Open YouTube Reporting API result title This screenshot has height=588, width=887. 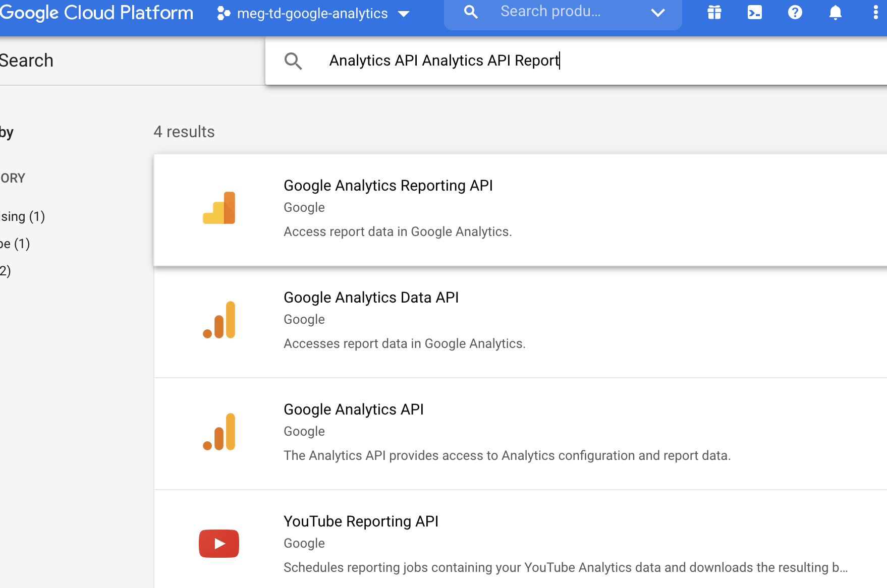tap(361, 521)
